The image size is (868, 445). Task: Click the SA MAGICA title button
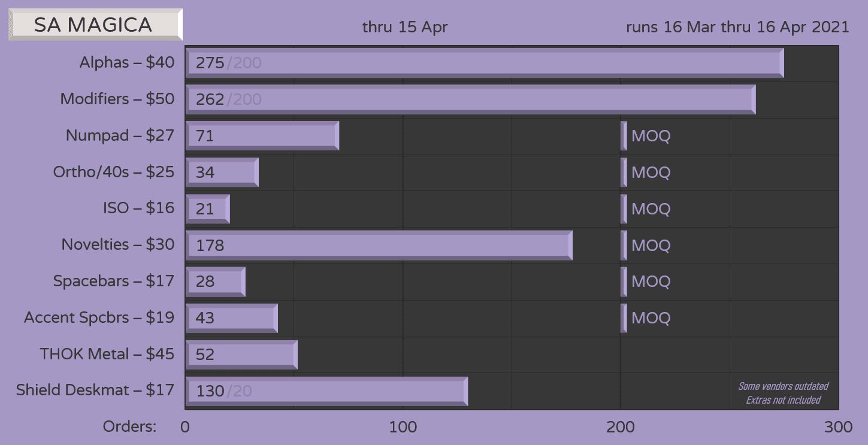tap(95, 25)
